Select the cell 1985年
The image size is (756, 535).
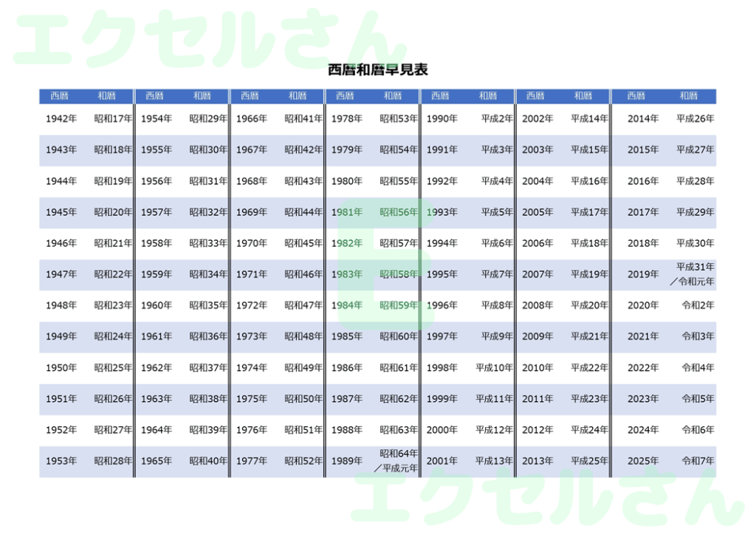click(x=347, y=337)
